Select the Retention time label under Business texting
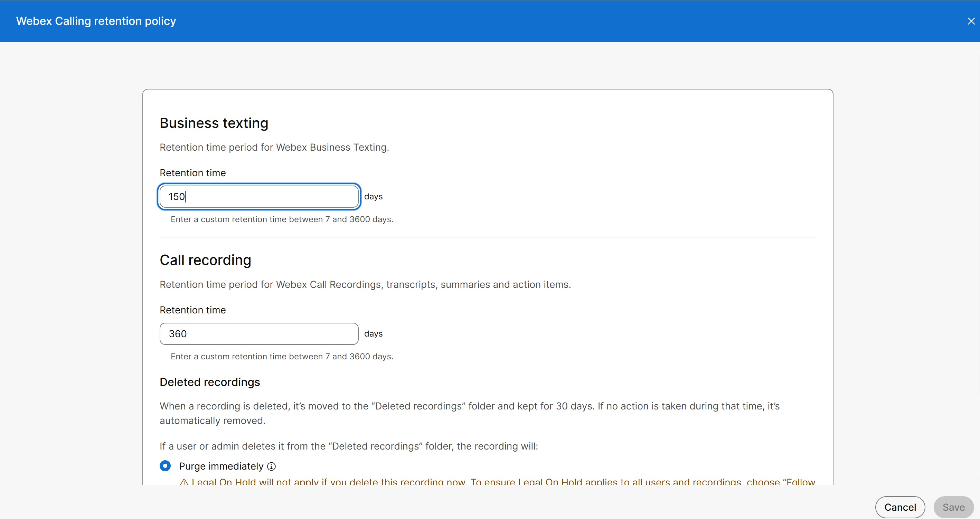980x519 pixels. click(x=192, y=173)
